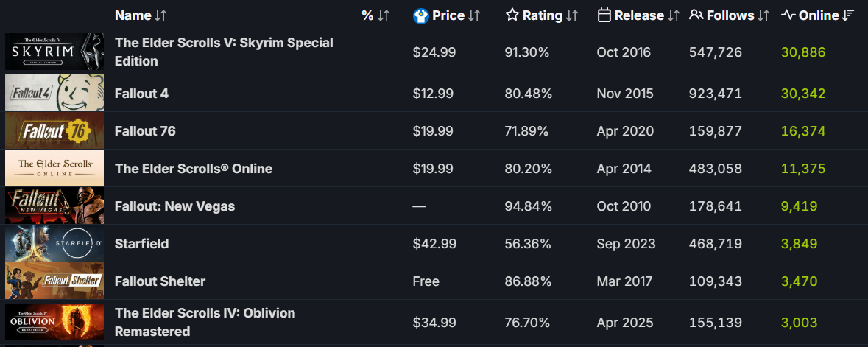Click the star icon beside Rating

click(x=512, y=15)
